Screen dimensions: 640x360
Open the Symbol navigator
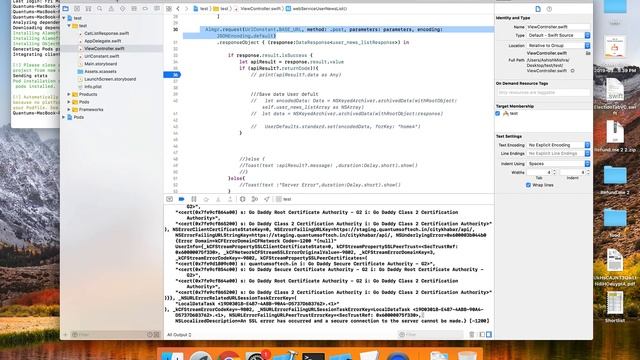pos(88,9)
